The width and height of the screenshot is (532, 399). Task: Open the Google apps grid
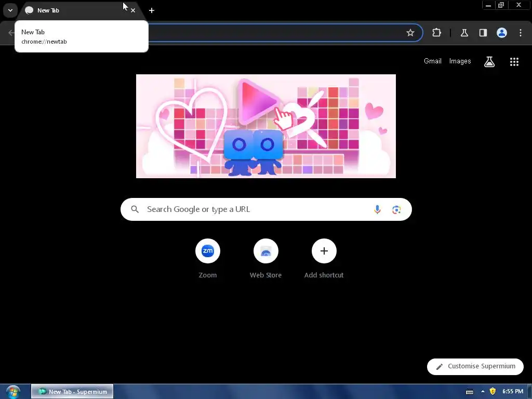pyautogui.click(x=514, y=62)
